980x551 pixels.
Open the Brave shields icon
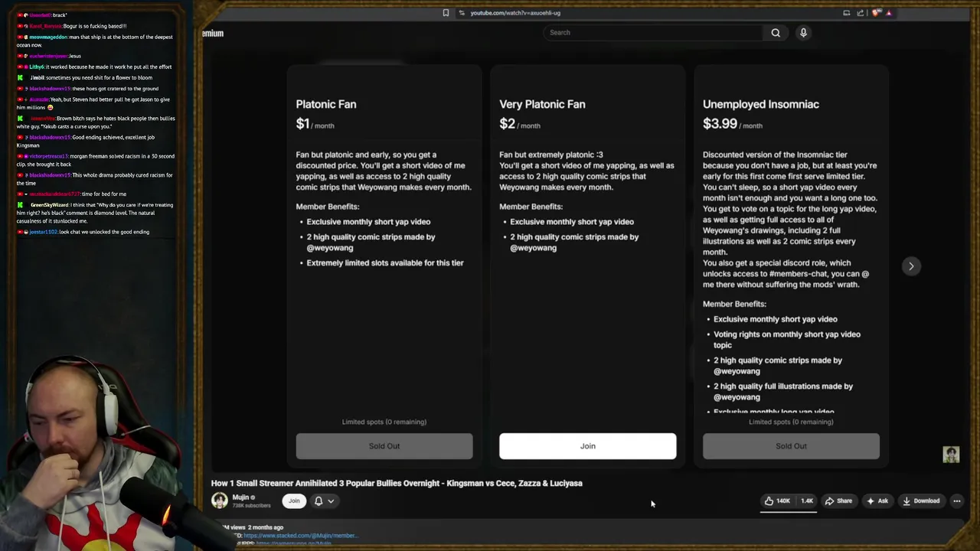[877, 12]
